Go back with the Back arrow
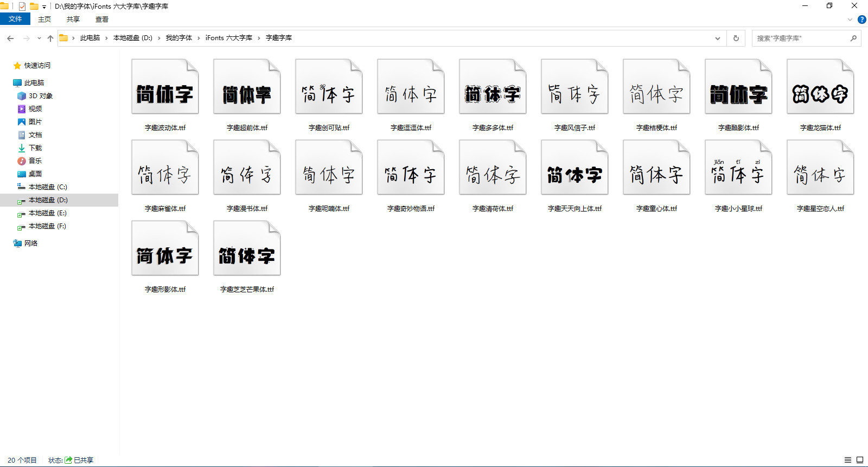The width and height of the screenshot is (868, 467). pos(10,38)
